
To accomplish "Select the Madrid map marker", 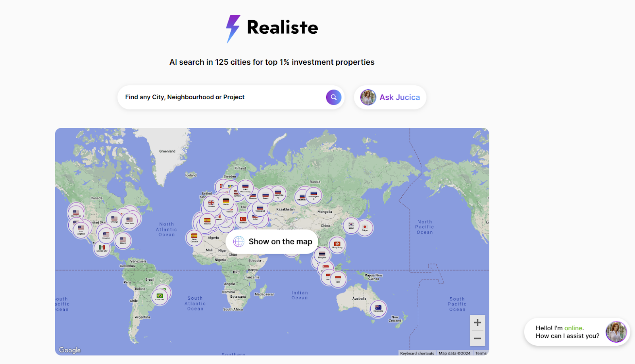I will tap(207, 221).
